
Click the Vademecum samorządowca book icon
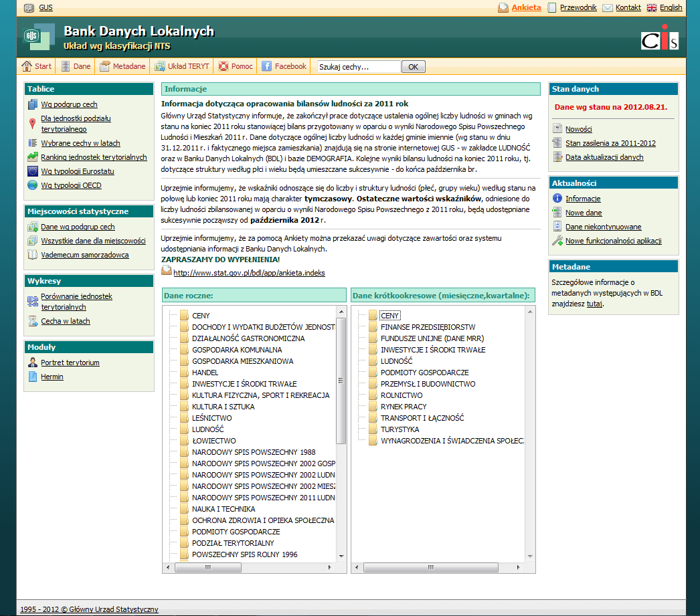point(33,255)
